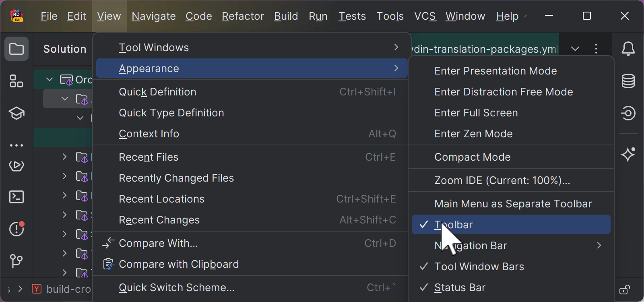The image size is (644, 302).
Task: Open the Explorer folder tool window icon
Action: tap(17, 49)
